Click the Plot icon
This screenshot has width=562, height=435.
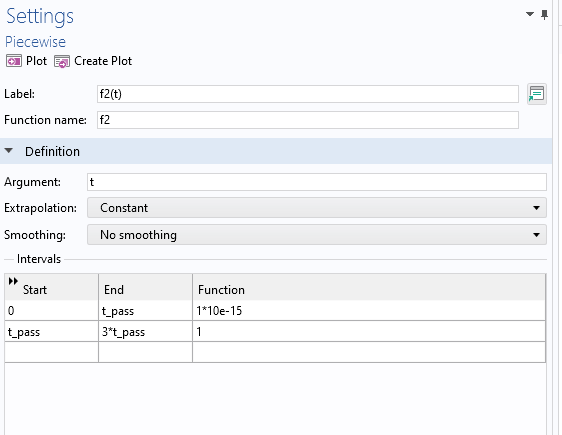coord(14,61)
